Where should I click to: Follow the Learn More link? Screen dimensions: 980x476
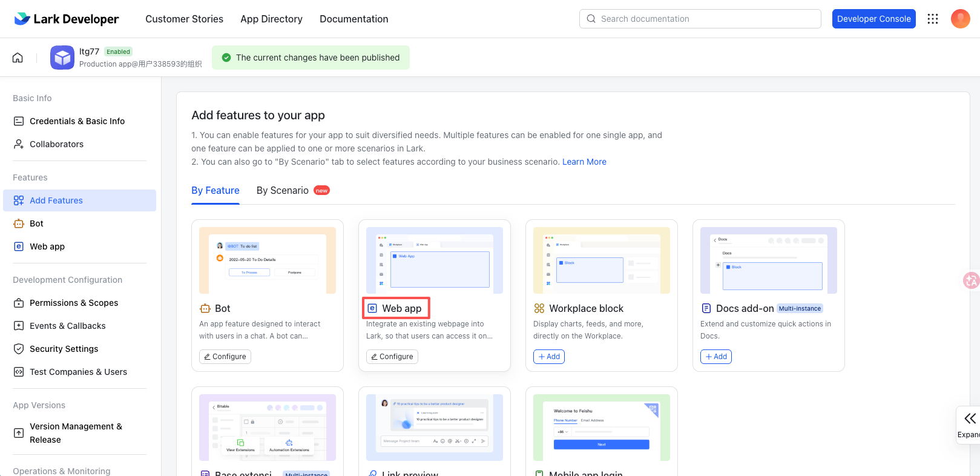pyautogui.click(x=584, y=162)
